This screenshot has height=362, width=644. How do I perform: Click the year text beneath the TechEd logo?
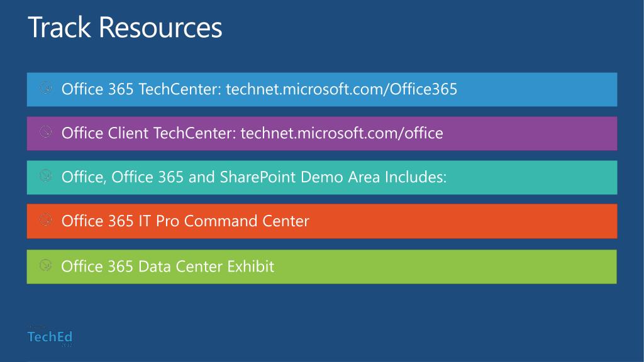point(67,345)
